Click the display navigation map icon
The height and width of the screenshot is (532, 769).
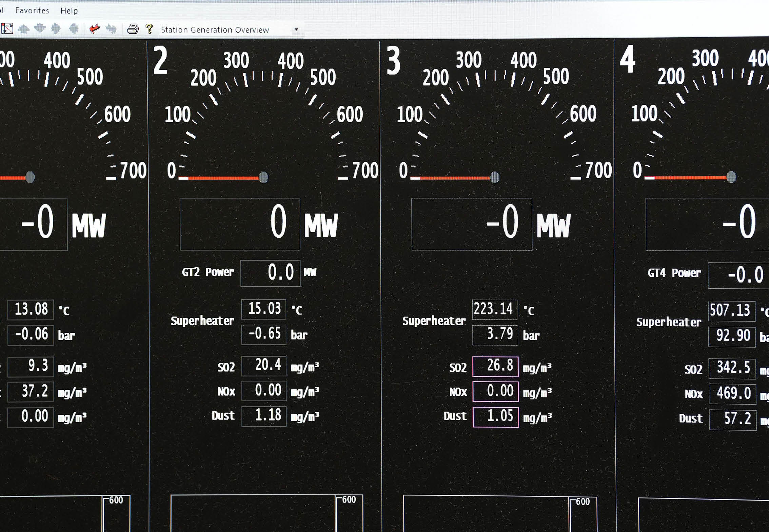7,29
